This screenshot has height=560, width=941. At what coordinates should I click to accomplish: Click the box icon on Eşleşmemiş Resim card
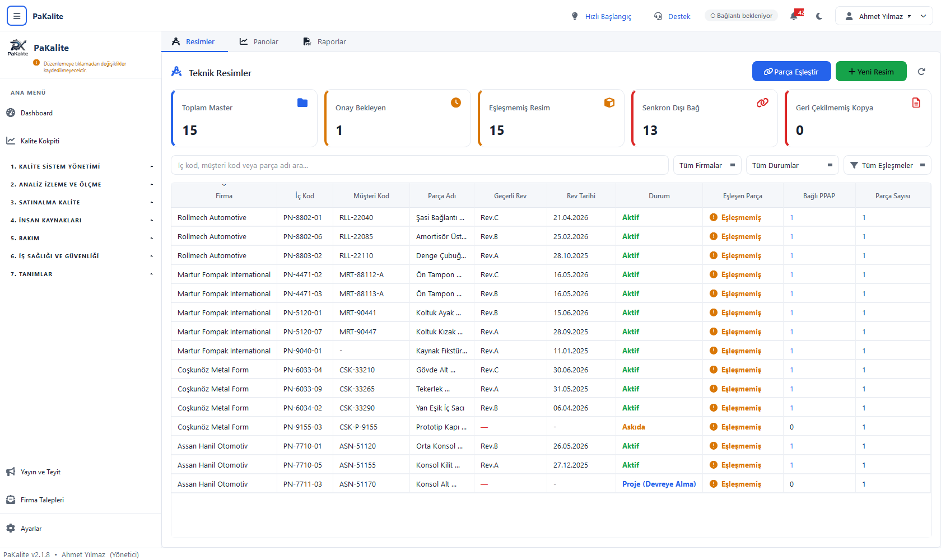(609, 102)
